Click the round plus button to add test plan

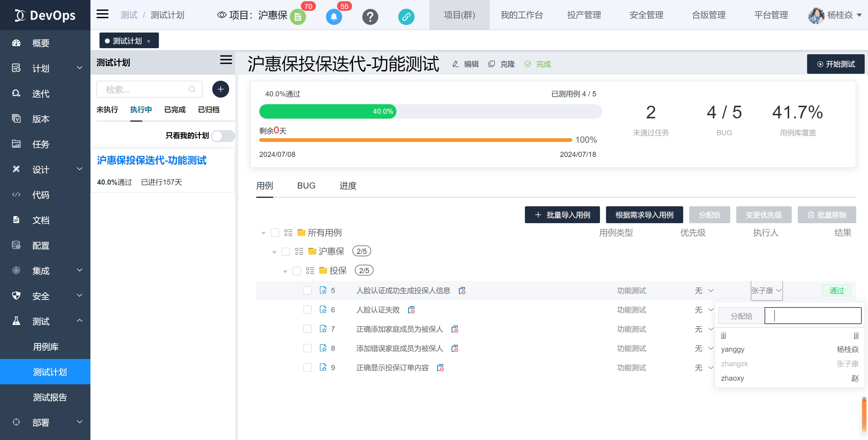coord(220,89)
